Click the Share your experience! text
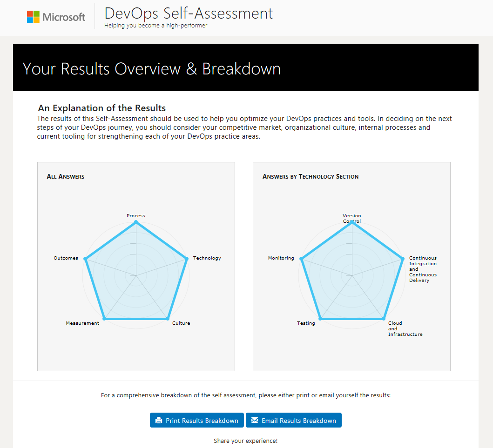The width and height of the screenshot is (493, 448). (x=245, y=441)
